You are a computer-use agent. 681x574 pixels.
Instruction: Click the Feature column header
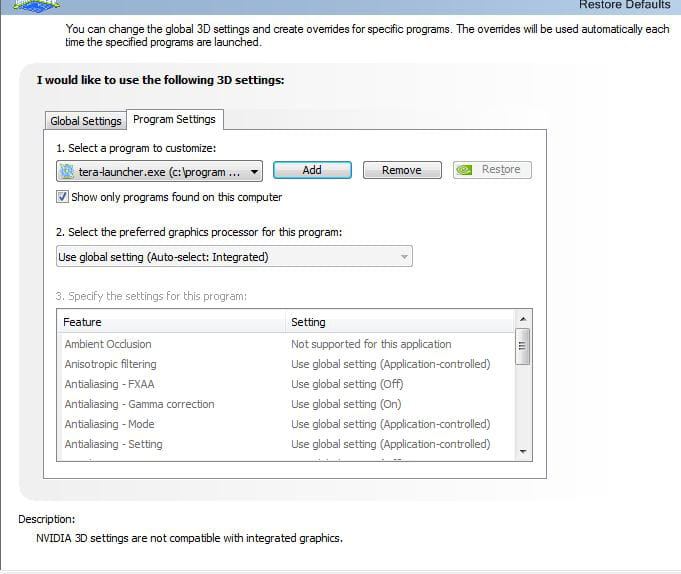click(172, 322)
